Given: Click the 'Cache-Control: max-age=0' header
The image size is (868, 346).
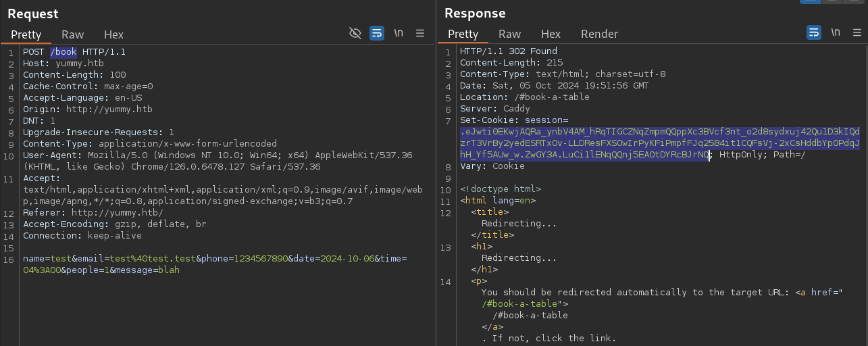Looking at the screenshot, I should 88,86.
